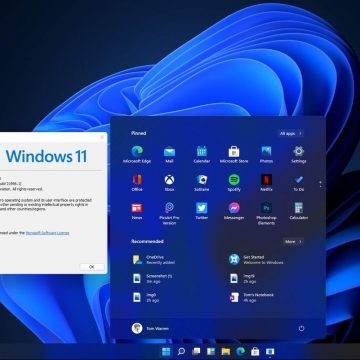Screen dimensions: 360x360
Task: Open the Twitter app
Action: click(x=202, y=211)
